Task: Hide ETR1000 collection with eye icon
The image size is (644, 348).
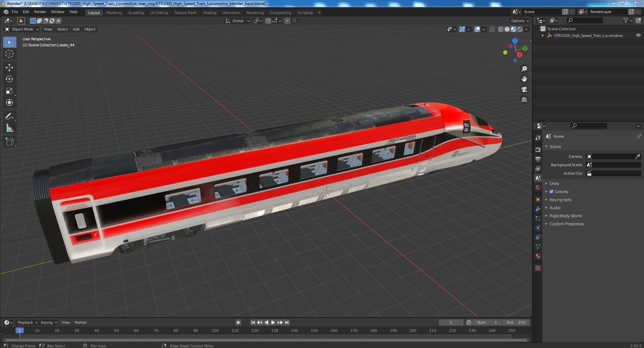Action: point(638,35)
